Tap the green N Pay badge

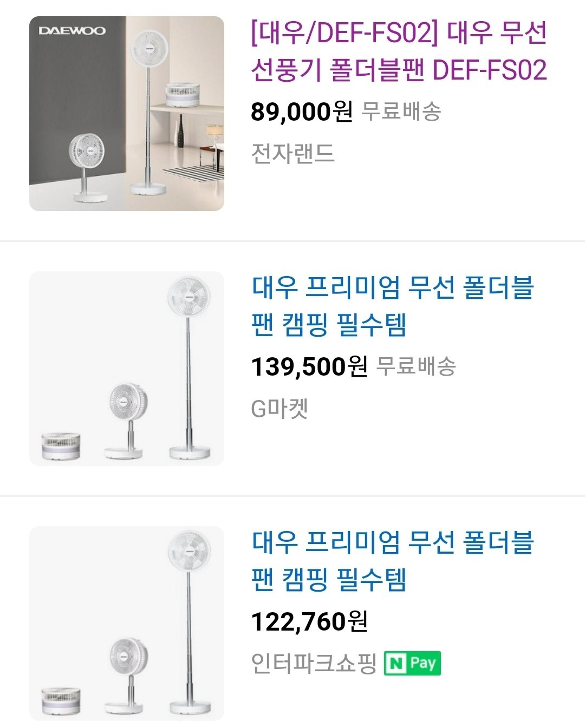pyautogui.click(x=412, y=663)
